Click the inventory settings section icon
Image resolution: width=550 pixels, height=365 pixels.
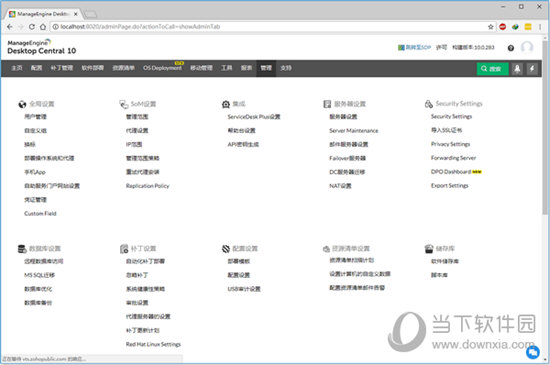326,249
